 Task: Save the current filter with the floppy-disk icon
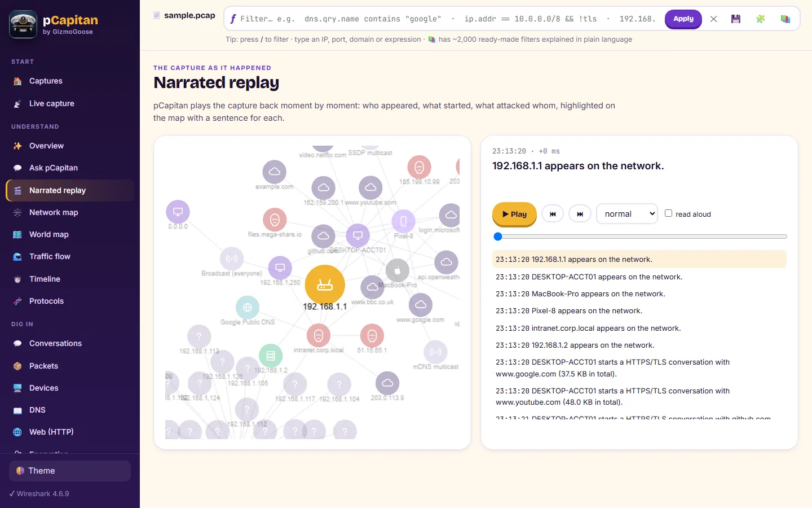[x=735, y=19]
